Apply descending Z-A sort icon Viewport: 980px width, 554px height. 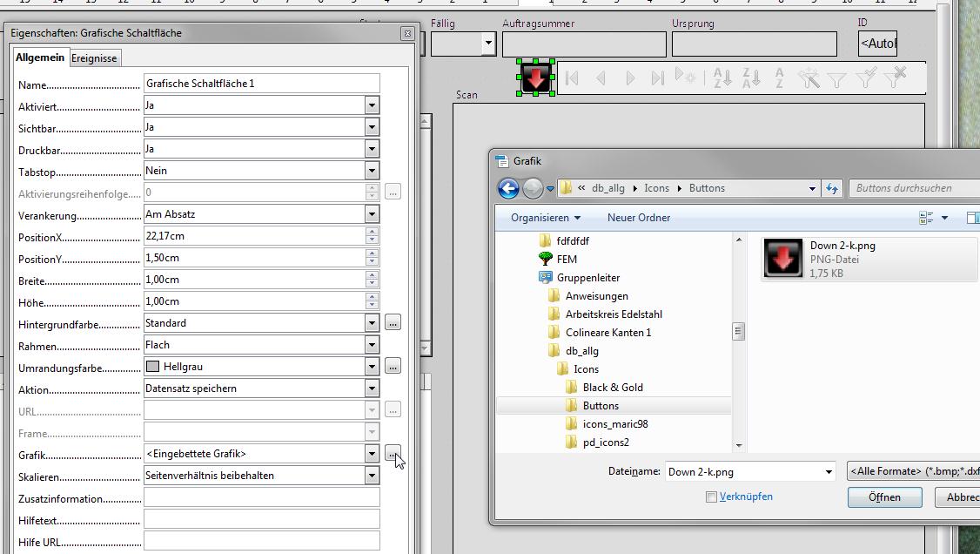(750, 77)
